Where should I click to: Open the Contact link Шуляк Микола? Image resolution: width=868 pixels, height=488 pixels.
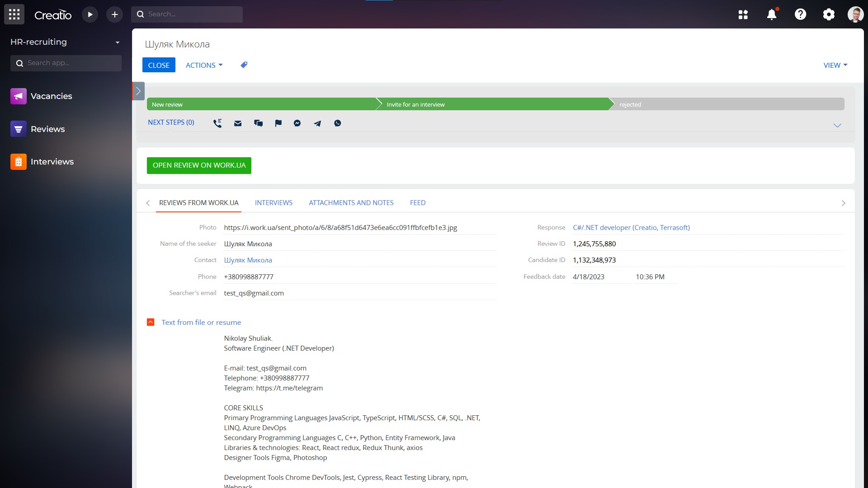click(248, 260)
